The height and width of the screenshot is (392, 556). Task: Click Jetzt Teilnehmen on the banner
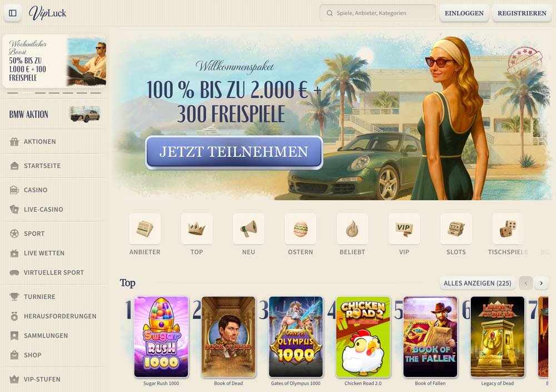pyautogui.click(x=234, y=152)
